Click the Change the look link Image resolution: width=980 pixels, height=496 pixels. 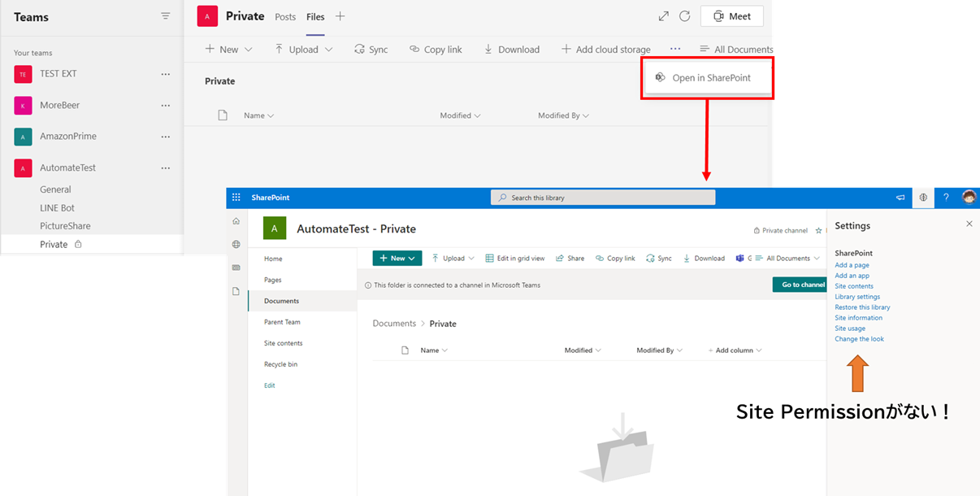(x=859, y=339)
